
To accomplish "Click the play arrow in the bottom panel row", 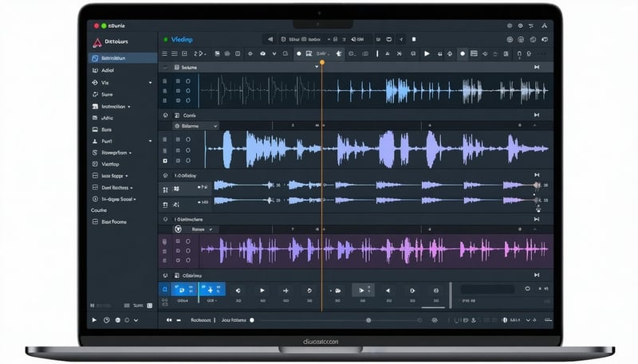I will tap(262, 291).
